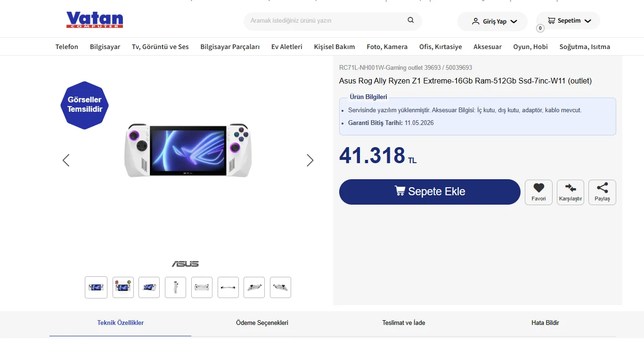Add product to favorites with heart icon
Screen dimensions: 644x340
click(x=538, y=188)
